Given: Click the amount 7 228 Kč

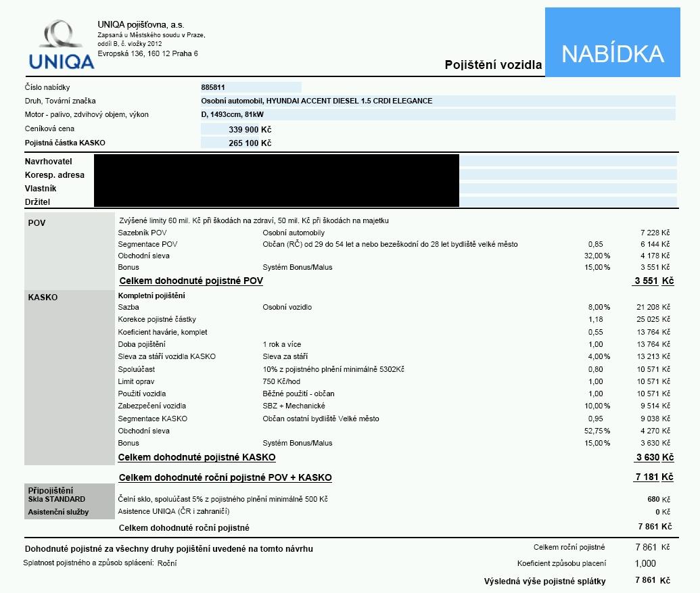Looking at the screenshot, I should point(655,233).
